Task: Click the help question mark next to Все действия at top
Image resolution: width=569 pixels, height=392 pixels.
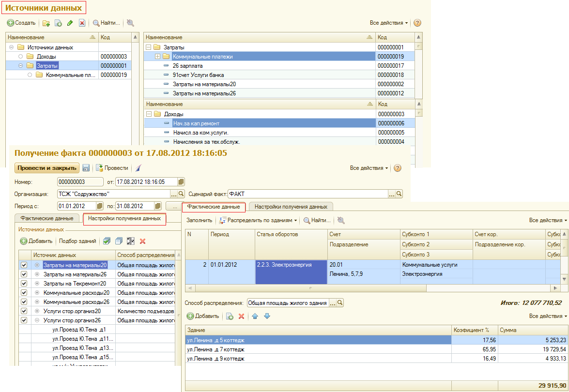Action: coord(417,23)
